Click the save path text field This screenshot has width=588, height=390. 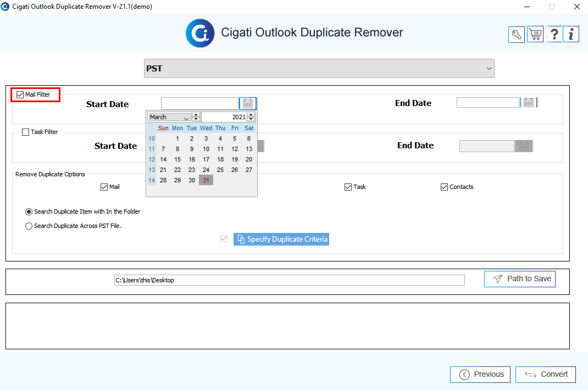[290, 280]
